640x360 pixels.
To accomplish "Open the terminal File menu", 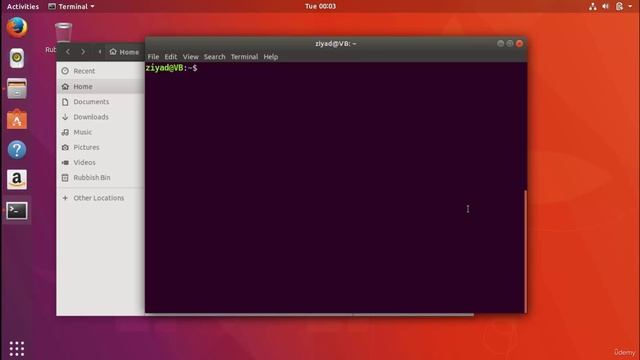I will coord(153,57).
